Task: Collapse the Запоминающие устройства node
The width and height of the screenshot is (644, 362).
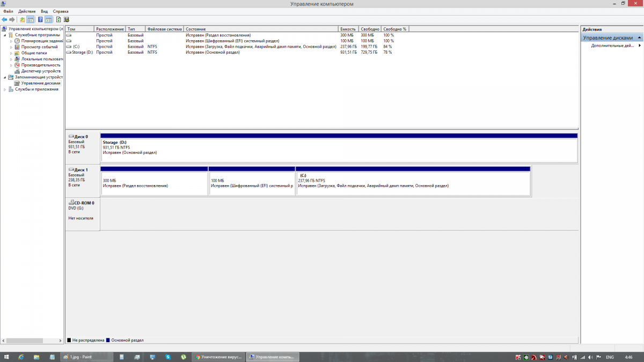Action: coord(5,77)
